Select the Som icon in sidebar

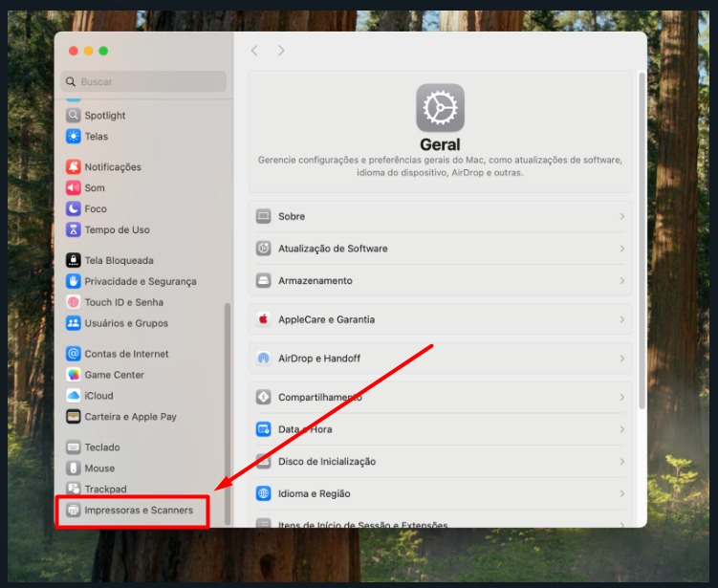tap(74, 188)
